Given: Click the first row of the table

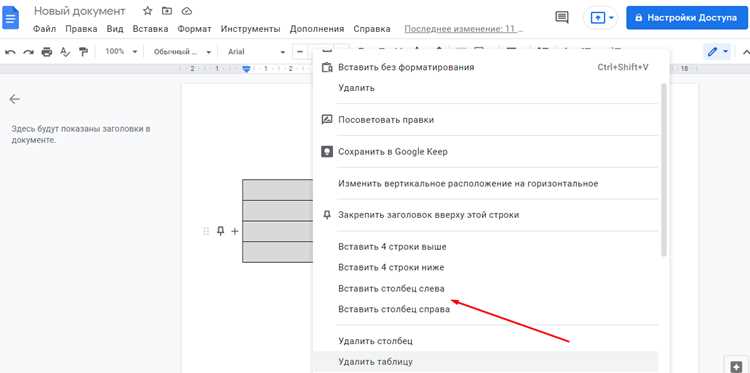Looking at the screenshot, I should point(277,190).
